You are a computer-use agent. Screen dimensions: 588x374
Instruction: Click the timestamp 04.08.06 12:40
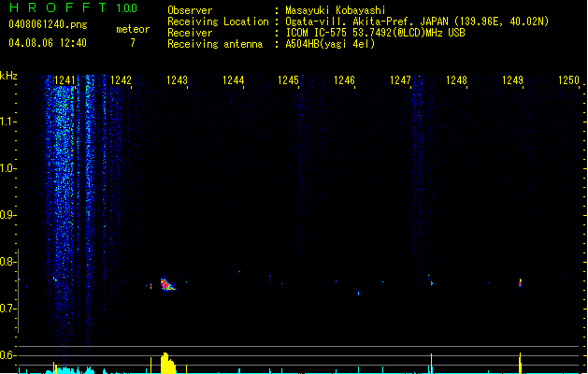coord(48,43)
